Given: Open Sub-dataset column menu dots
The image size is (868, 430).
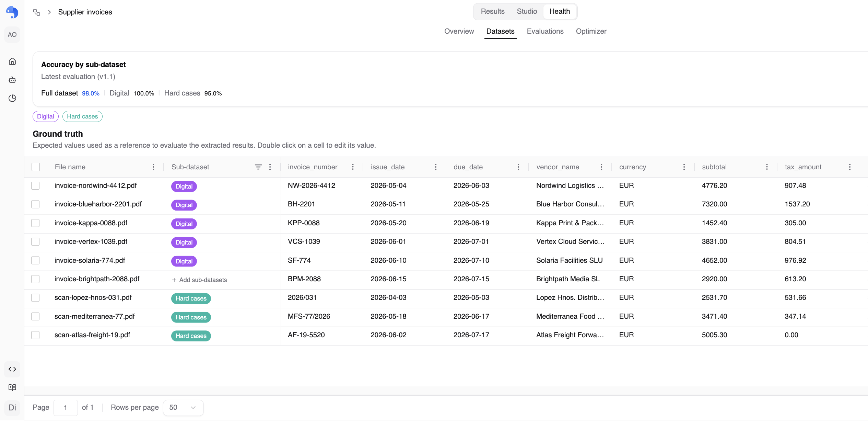Looking at the screenshot, I should coord(270,167).
